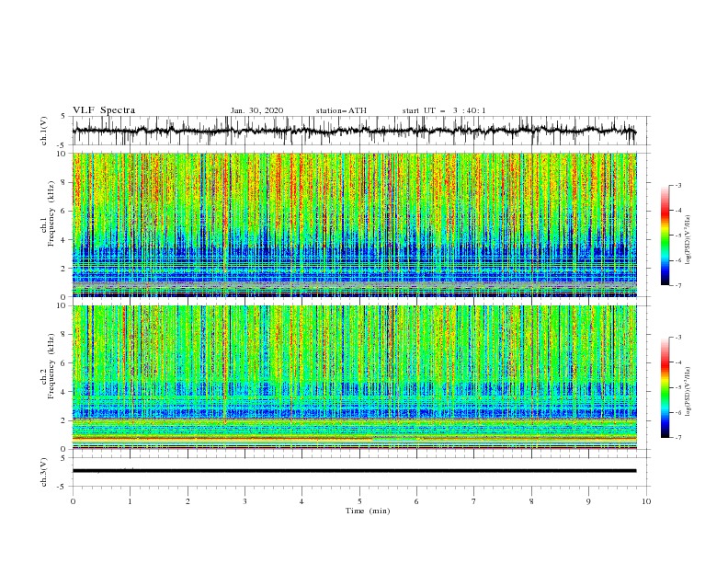Click the lower color scale bar beside ch.2
This screenshot has width=728, height=563.
(665, 387)
